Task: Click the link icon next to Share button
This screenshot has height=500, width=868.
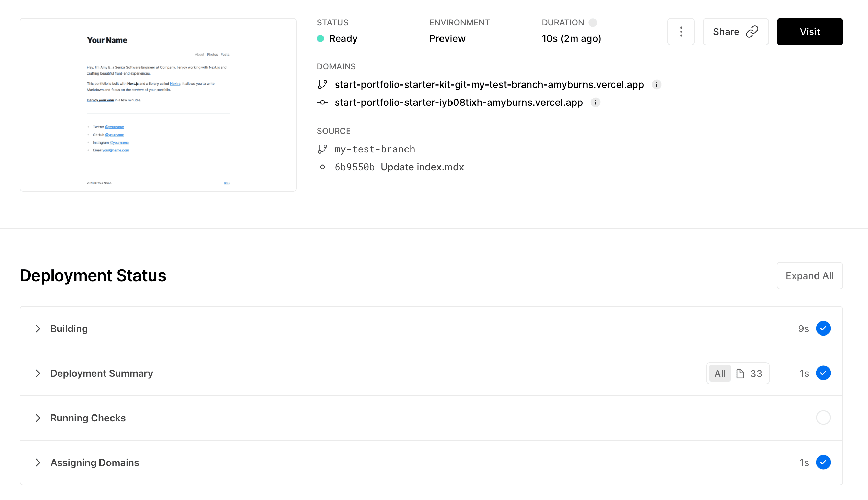Action: click(752, 32)
